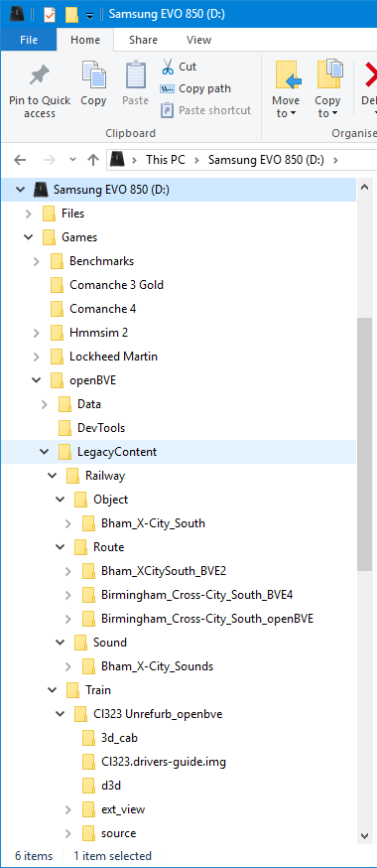Open the chevron after This PC breadcrumb
The height and width of the screenshot is (868, 377).
[x=196, y=160]
